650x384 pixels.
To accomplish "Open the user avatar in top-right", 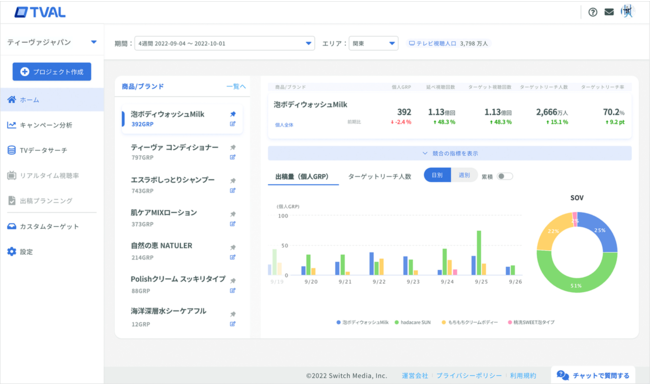I will coord(628,12).
